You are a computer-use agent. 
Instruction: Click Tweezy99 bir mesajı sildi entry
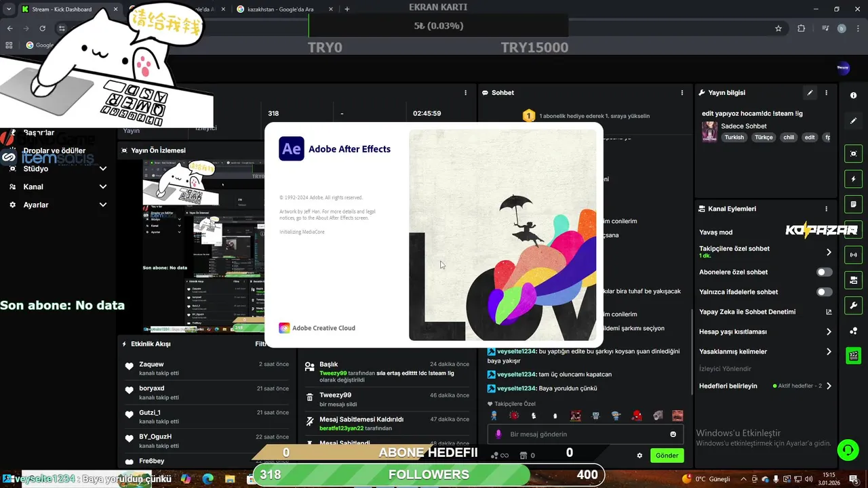(387, 399)
